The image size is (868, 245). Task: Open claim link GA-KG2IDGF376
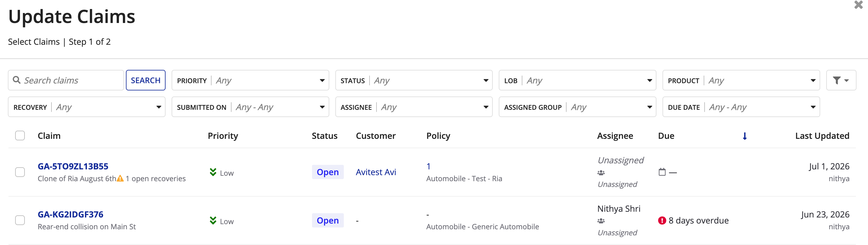tap(71, 214)
